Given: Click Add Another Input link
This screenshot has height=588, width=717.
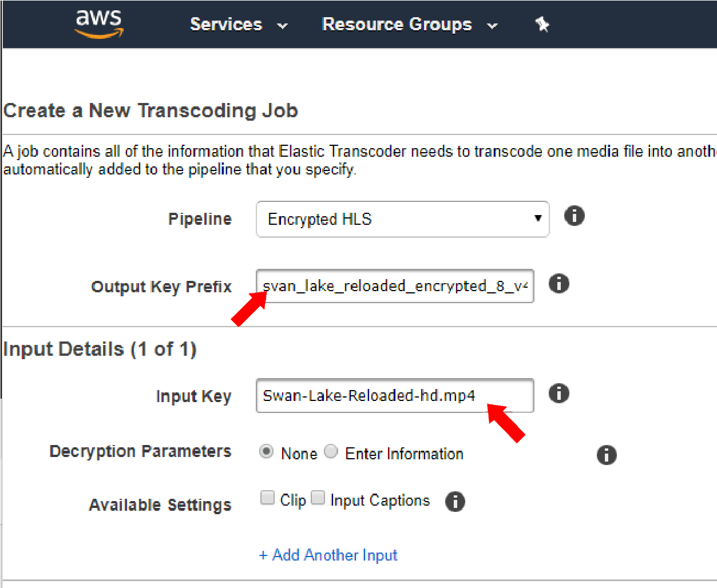Looking at the screenshot, I should tap(328, 555).
